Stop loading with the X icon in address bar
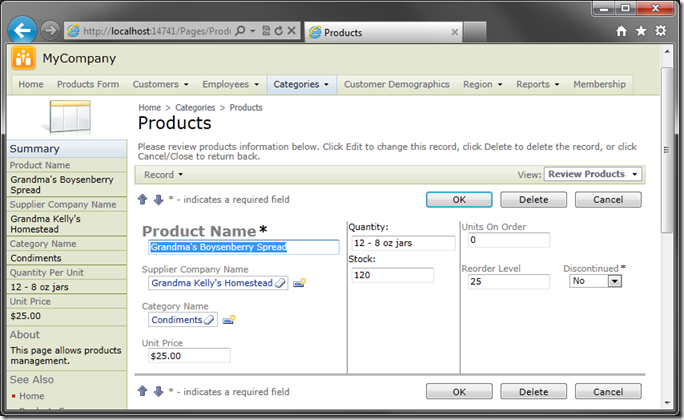This screenshot has height=420, width=684. click(x=292, y=31)
